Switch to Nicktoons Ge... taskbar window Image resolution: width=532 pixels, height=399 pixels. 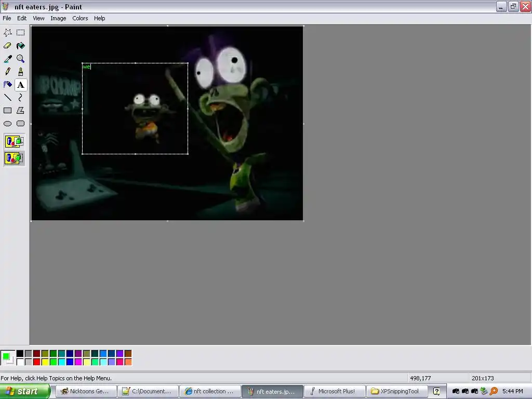[x=86, y=391]
